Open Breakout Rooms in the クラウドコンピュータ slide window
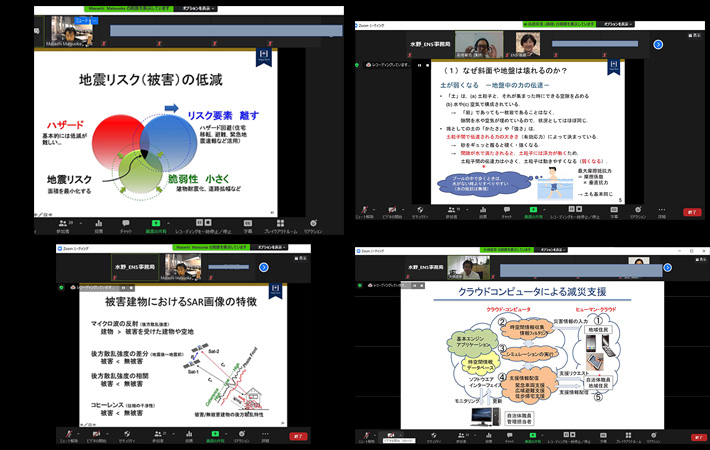The width and height of the screenshot is (710, 450). coord(628,437)
